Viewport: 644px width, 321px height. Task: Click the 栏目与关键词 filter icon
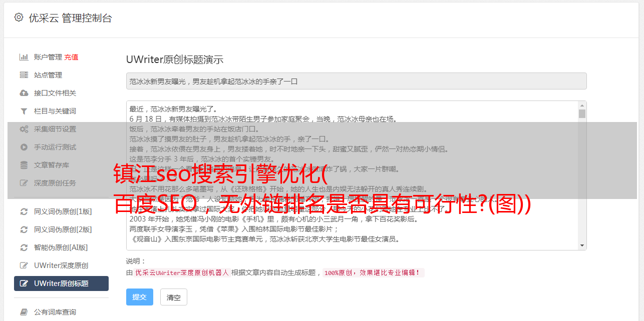pyautogui.click(x=24, y=111)
